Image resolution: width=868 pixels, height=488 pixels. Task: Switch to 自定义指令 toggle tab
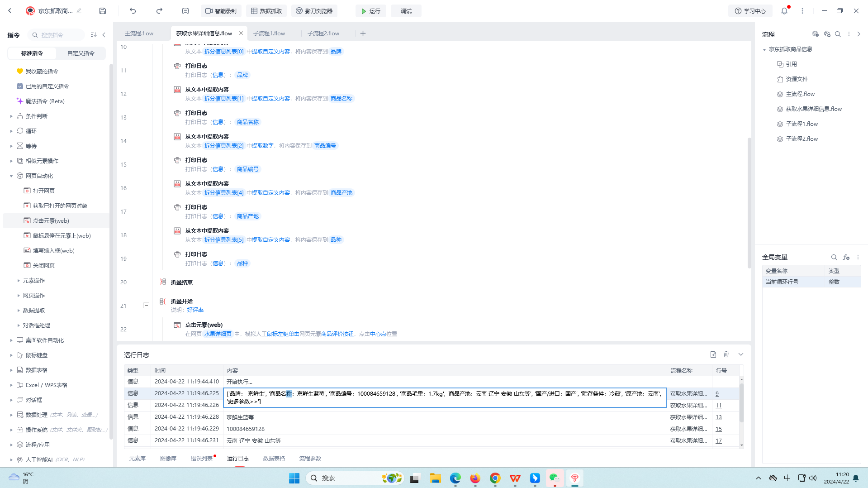tap(81, 53)
